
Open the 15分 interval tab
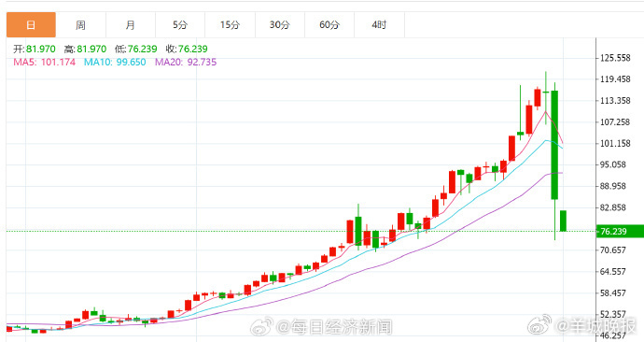[x=230, y=25]
